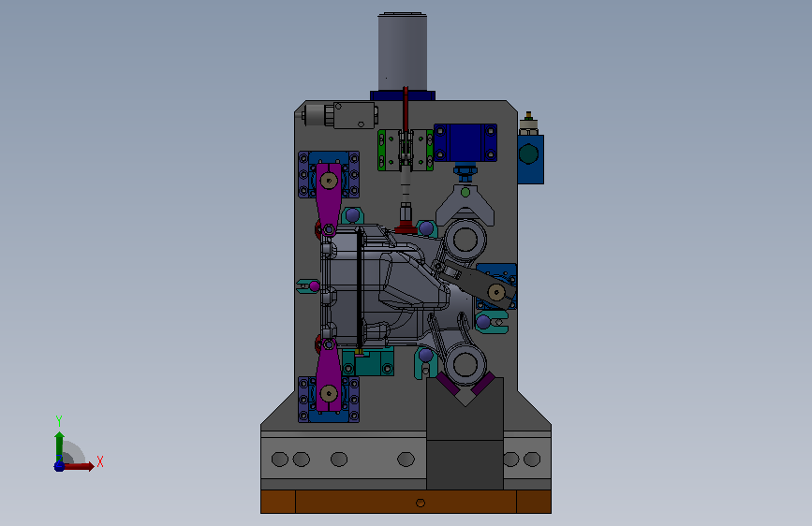
Task: Select the horizontal gray actuator at plate top-left
Action: [340, 115]
